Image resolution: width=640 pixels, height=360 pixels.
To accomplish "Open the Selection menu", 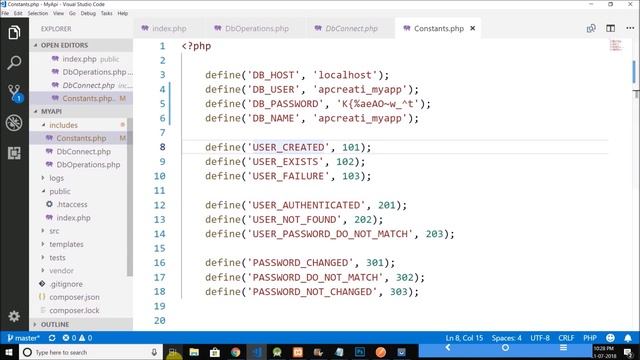I will coord(38,13).
